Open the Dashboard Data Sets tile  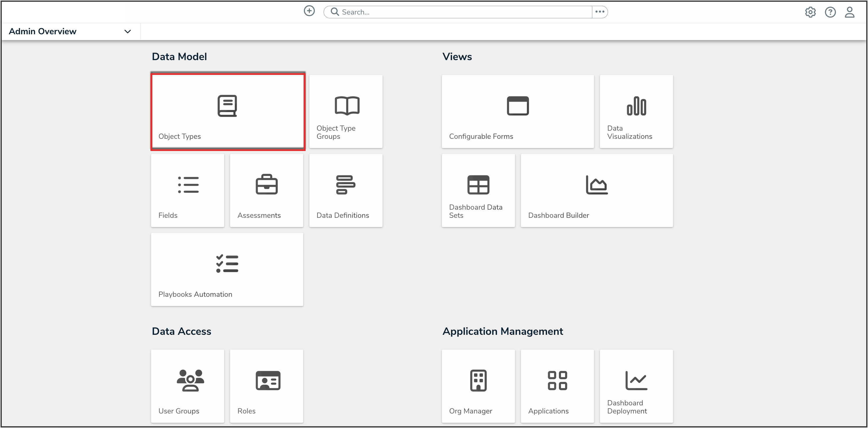478,190
